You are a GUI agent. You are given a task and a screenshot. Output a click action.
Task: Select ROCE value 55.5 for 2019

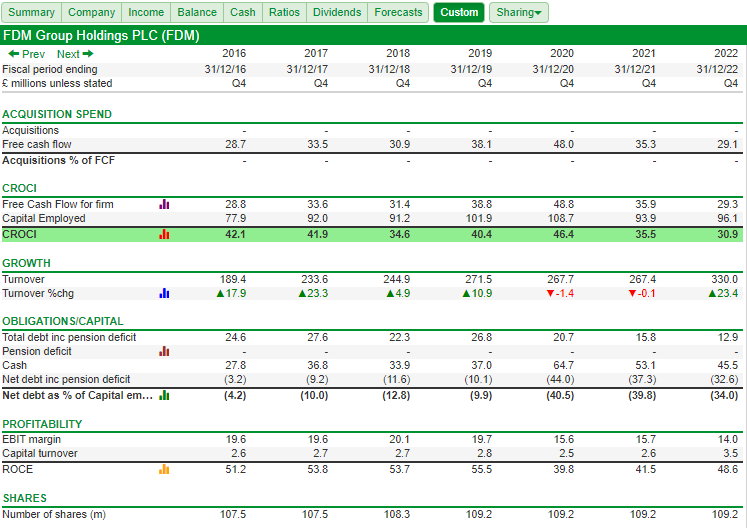pos(482,469)
